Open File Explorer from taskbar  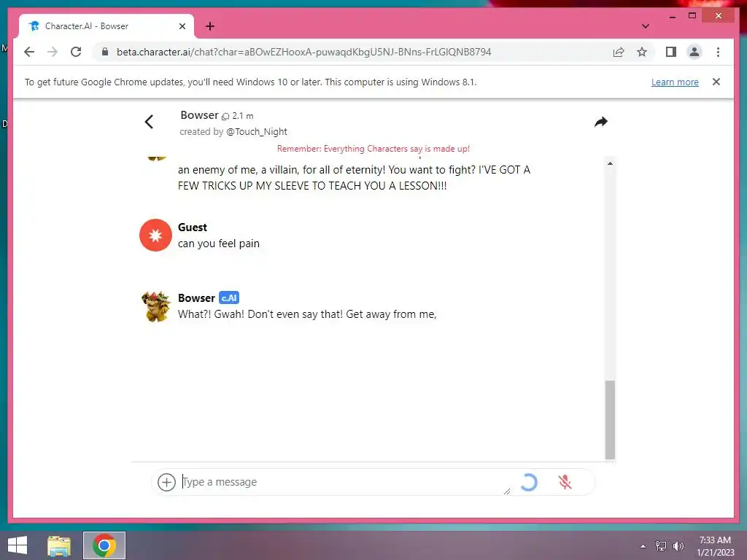[x=59, y=545]
